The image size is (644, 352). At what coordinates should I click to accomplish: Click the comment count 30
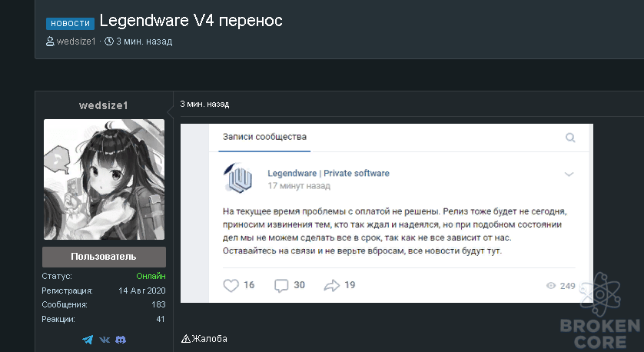pyautogui.click(x=300, y=285)
